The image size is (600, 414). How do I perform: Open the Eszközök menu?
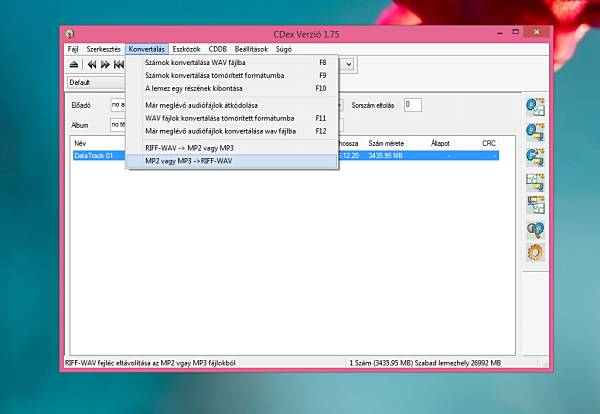[186, 49]
